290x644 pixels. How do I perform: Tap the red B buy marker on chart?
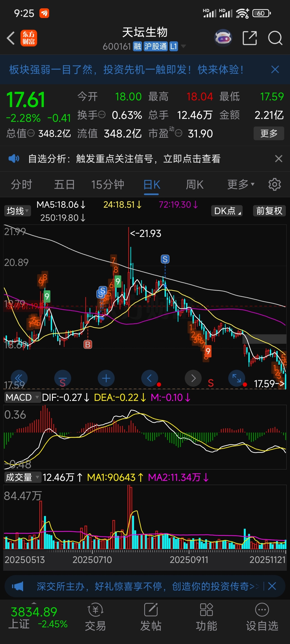click(88, 344)
